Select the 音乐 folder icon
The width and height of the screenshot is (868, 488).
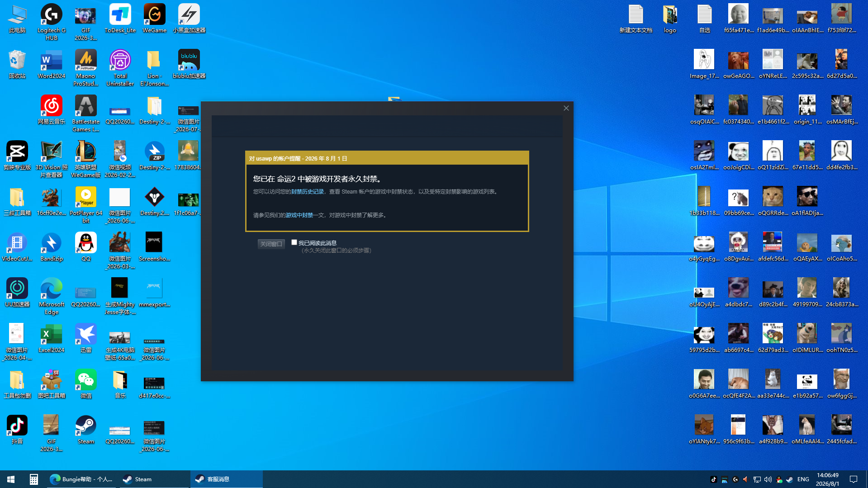coord(120,384)
